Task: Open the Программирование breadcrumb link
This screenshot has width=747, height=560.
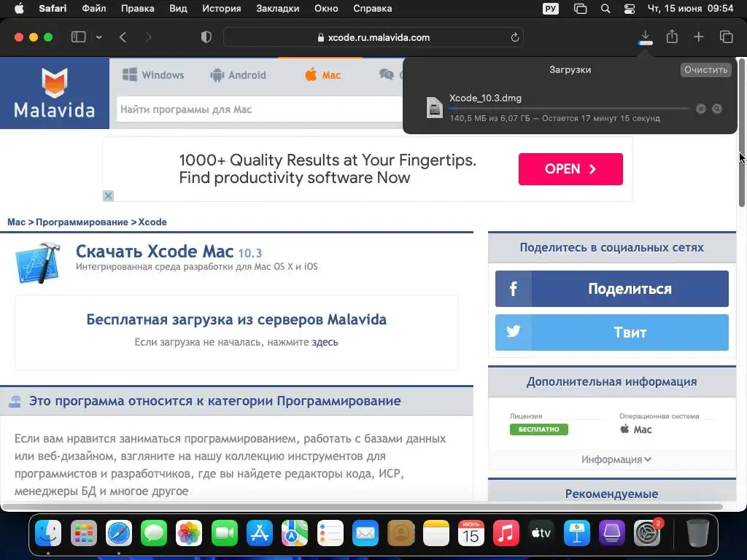Action: click(x=82, y=222)
